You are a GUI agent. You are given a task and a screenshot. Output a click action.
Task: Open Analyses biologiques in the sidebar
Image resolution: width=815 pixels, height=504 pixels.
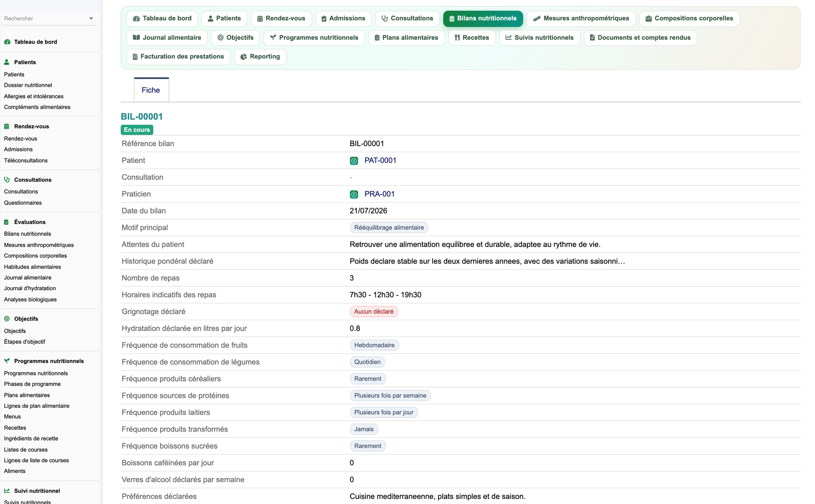[31, 299]
